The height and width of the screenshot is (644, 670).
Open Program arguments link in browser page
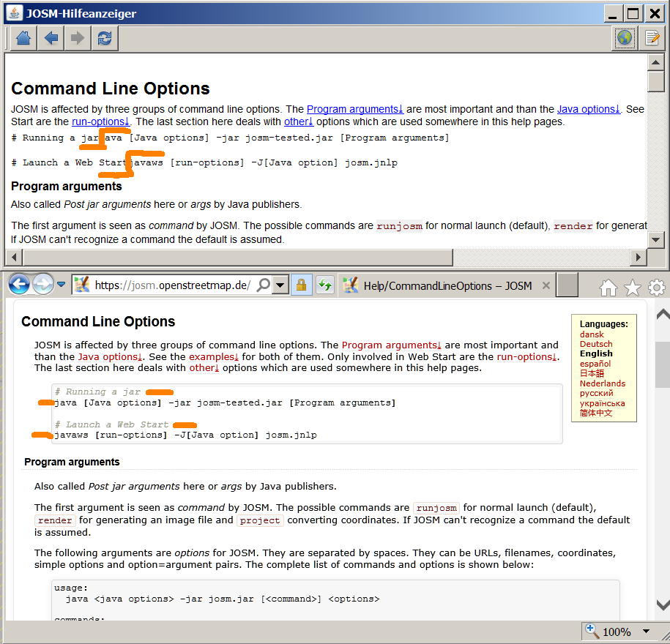pyautogui.click(x=392, y=345)
